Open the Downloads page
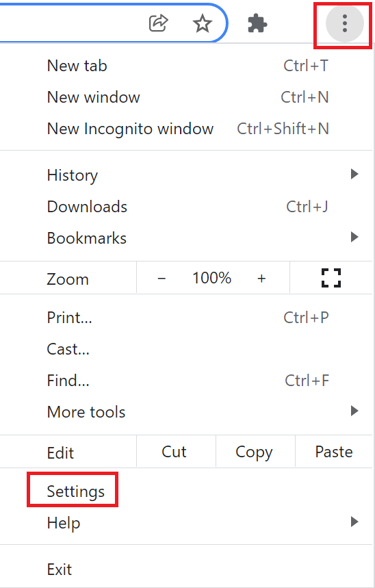Screen dimensions: 375x588 click(x=186, y=206)
